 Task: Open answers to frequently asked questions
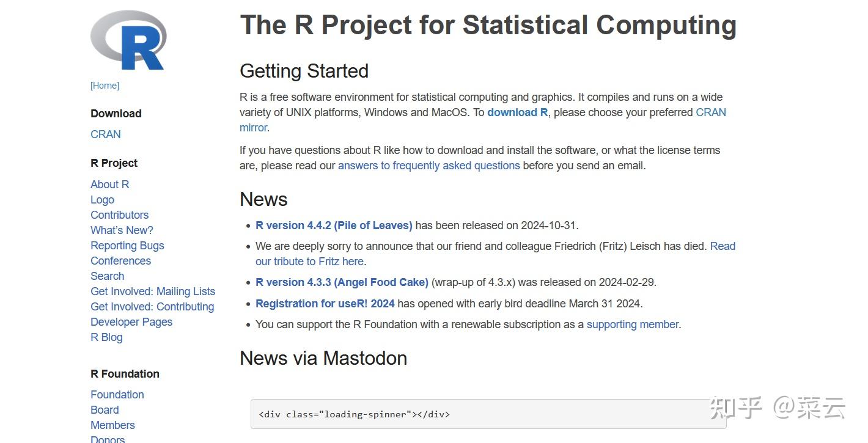click(428, 166)
